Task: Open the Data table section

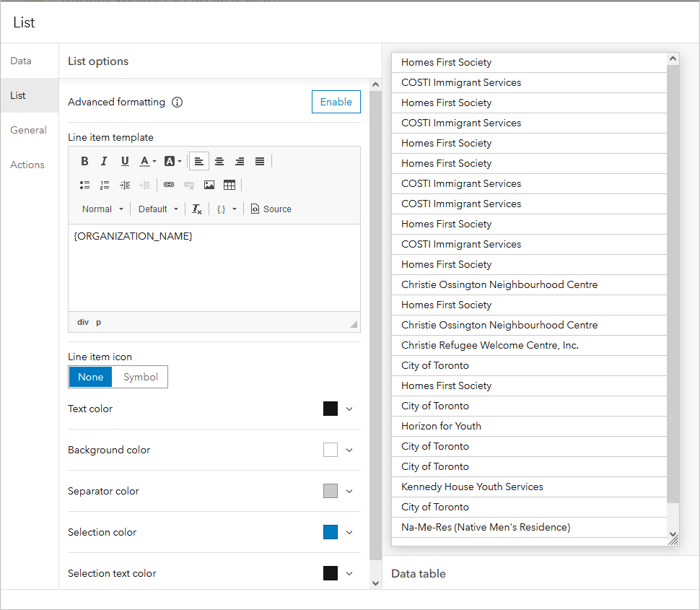Action: (x=419, y=573)
